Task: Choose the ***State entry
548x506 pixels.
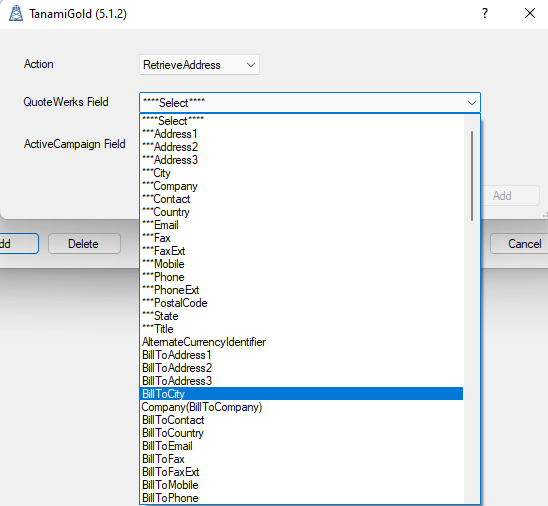Action: coord(301,316)
